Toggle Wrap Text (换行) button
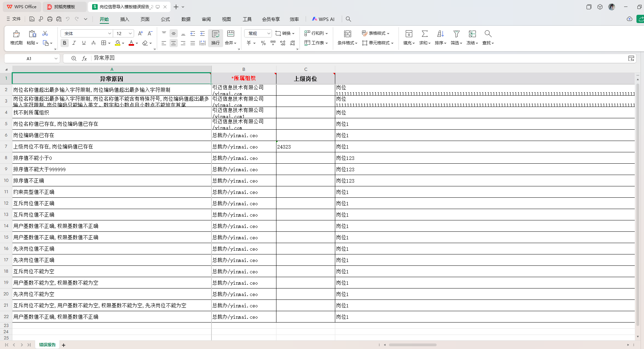 point(216,37)
